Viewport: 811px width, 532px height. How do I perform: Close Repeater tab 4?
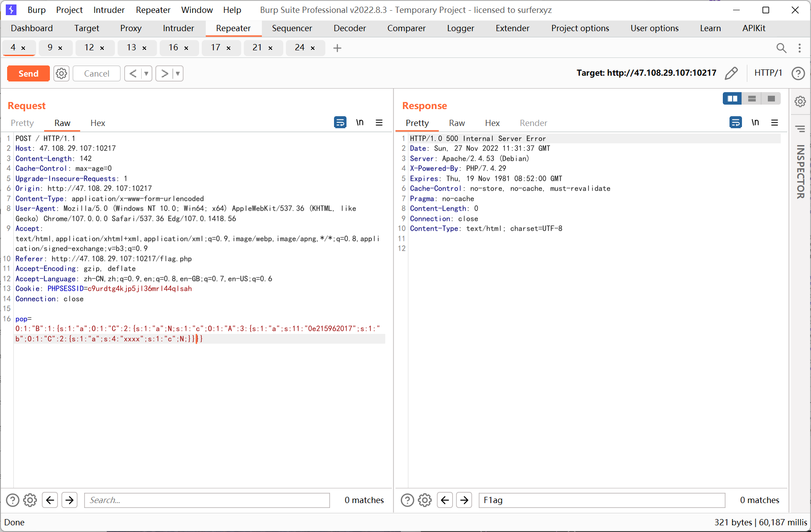click(x=23, y=48)
